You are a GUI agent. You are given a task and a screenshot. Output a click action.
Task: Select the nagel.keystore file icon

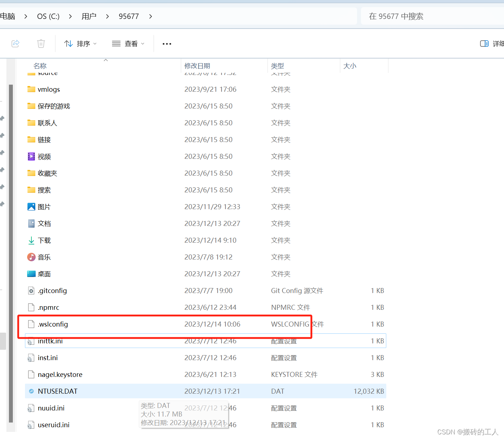coord(31,374)
